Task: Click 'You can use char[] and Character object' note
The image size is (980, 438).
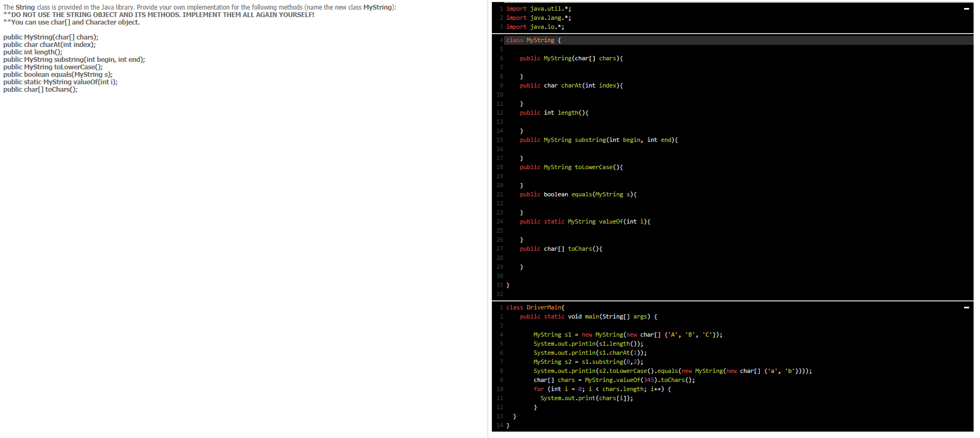Action: 71,22
